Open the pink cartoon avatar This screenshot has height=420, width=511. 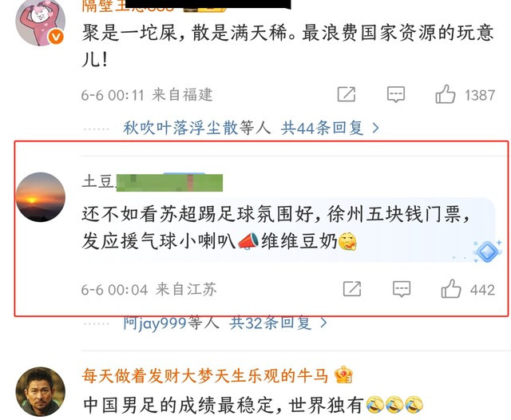coord(41,21)
